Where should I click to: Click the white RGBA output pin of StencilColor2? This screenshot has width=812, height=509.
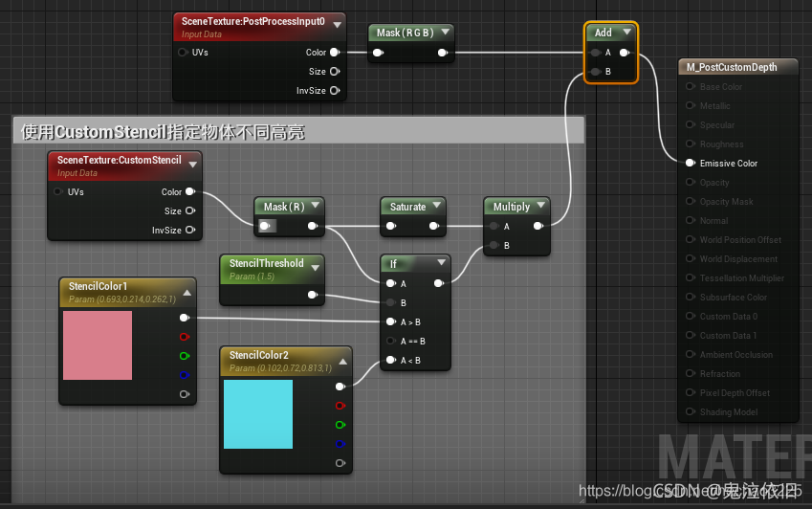coord(340,387)
